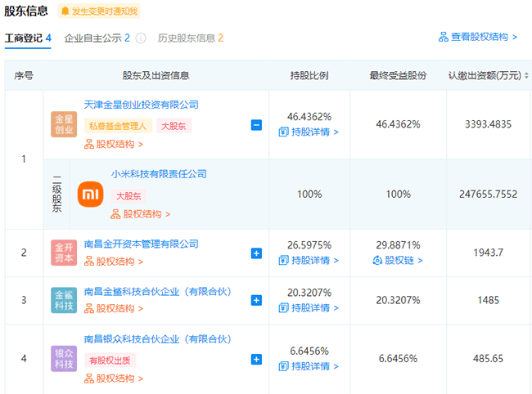View 持股详情 for 26.5975% holding
Screen dimensions: 532x394
point(309,261)
